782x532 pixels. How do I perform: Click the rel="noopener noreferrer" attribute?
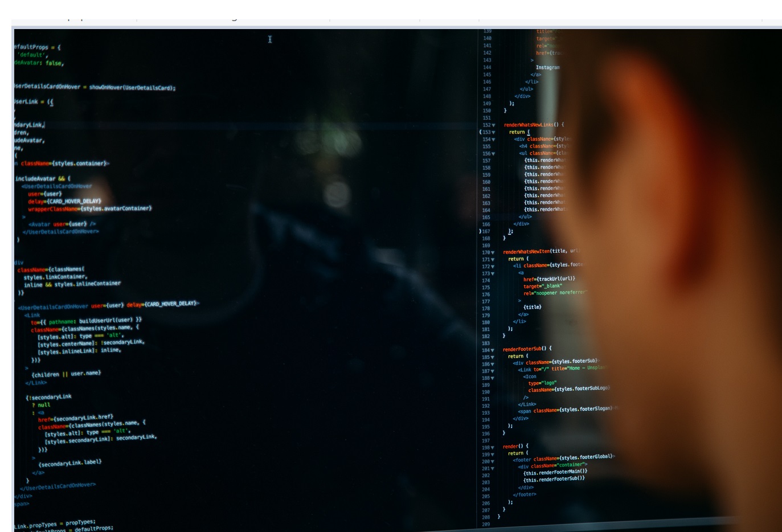point(554,293)
